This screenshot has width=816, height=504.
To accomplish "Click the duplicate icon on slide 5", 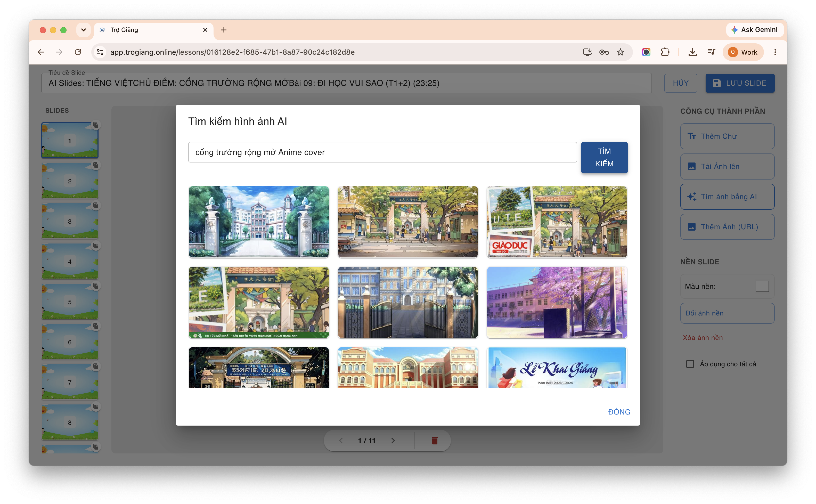I will pyautogui.click(x=96, y=286).
